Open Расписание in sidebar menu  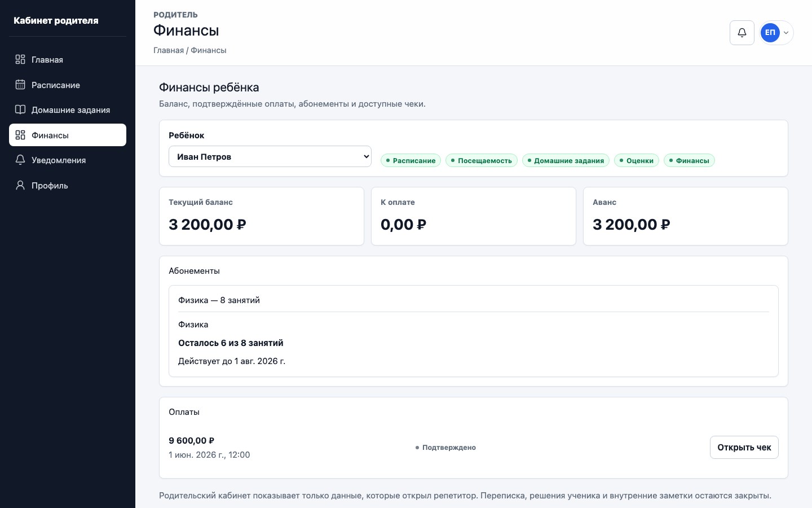[x=68, y=85]
